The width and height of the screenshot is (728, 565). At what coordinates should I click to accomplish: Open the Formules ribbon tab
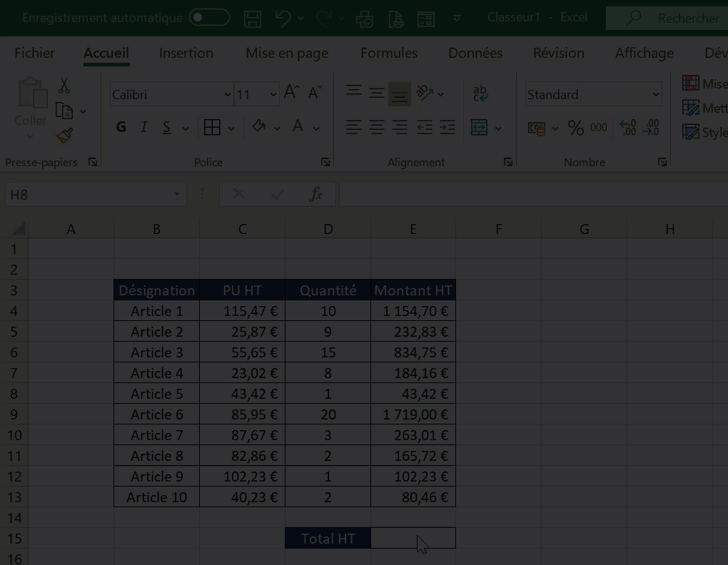click(x=389, y=53)
